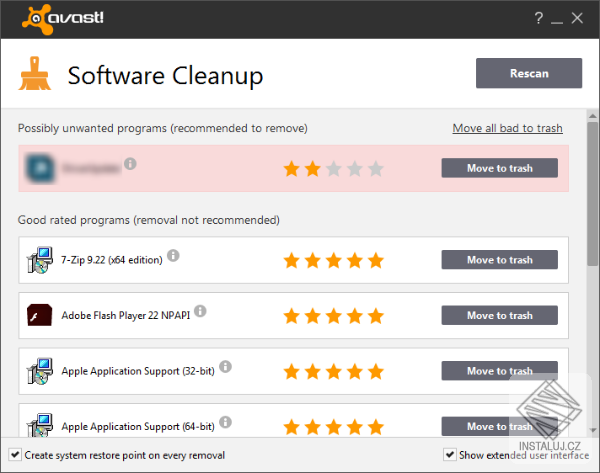The image size is (600, 473).
Task: Move Adobe Flash Player 22 NPAPI to trash
Action: point(499,315)
